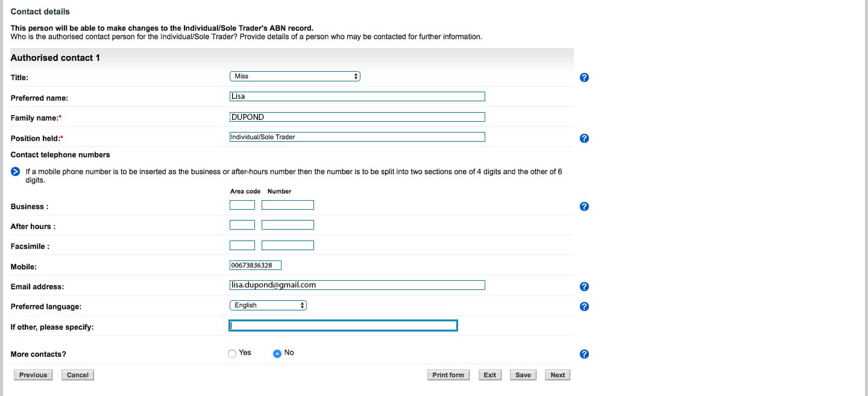The height and width of the screenshot is (396, 868).
Task: Click Business area code field
Action: pyautogui.click(x=242, y=205)
